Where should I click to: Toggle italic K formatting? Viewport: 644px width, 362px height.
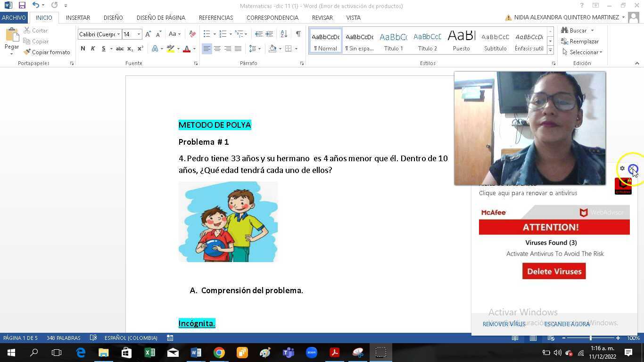pos(93,49)
